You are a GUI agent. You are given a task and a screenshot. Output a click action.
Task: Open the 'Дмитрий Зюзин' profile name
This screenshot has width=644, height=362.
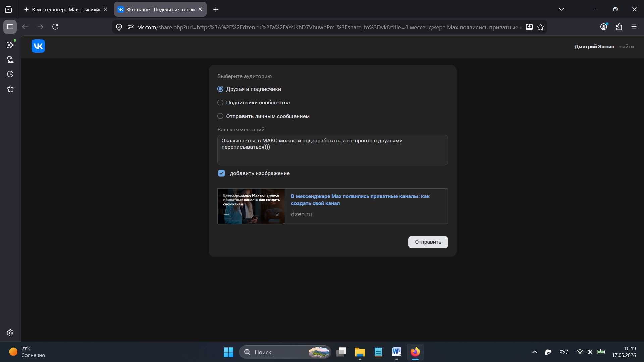(x=594, y=47)
